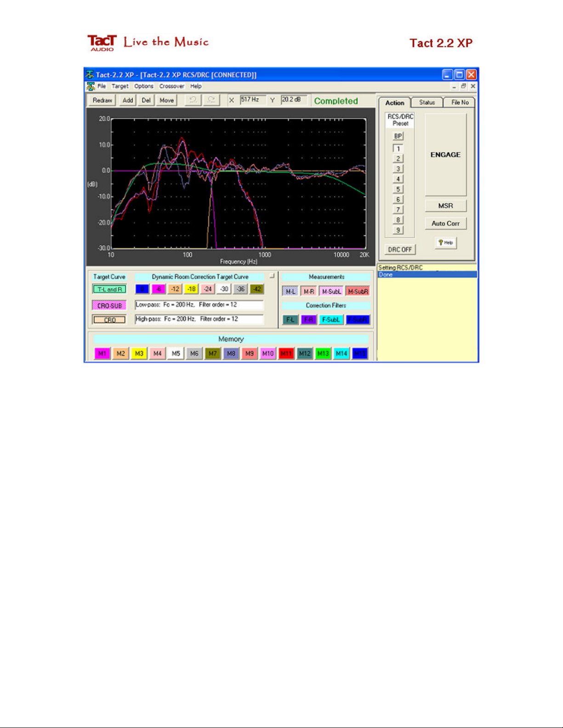Open the Options menu
563x728 pixels.
coord(144,86)
